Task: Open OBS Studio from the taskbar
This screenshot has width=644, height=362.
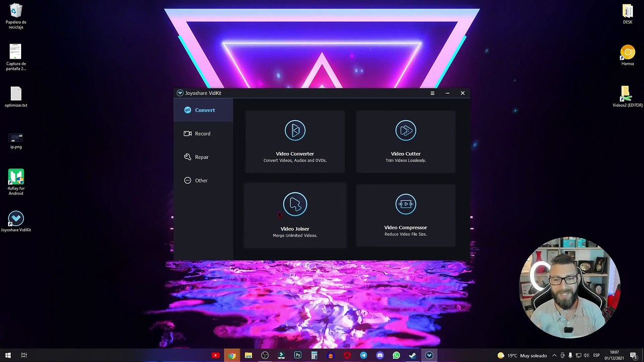Action: click(265, 355)
